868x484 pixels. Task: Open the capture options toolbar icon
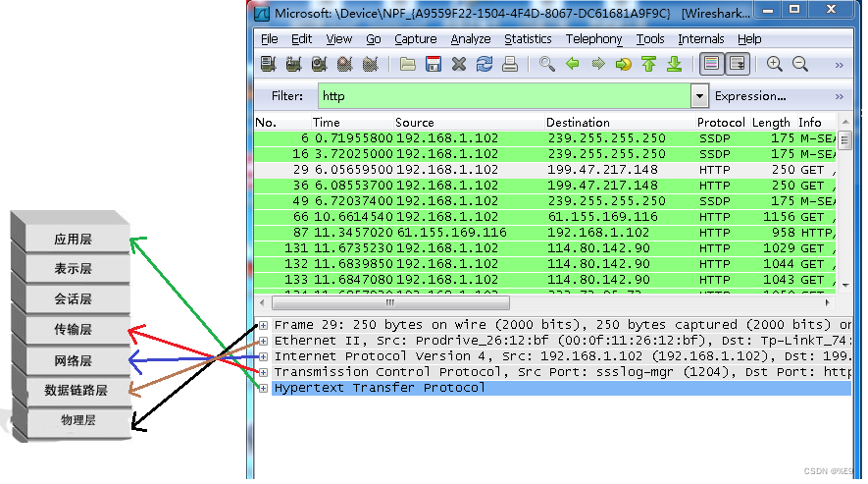(x=293, y=65)
